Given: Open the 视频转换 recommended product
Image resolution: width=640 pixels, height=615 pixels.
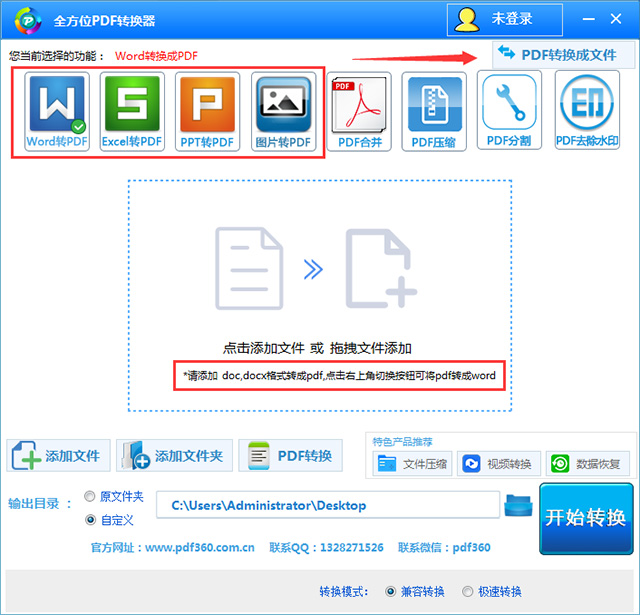Looking at the screenshot, I should pos(499,464).
